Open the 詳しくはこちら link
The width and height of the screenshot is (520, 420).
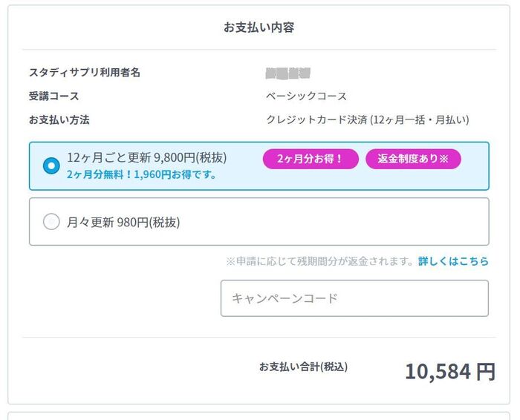[453, 261]
